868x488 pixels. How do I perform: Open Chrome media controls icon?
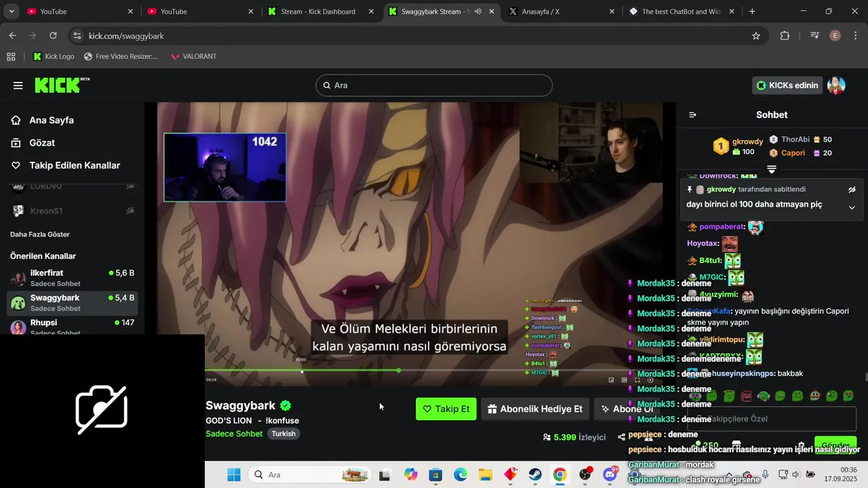tap(814, 36)
